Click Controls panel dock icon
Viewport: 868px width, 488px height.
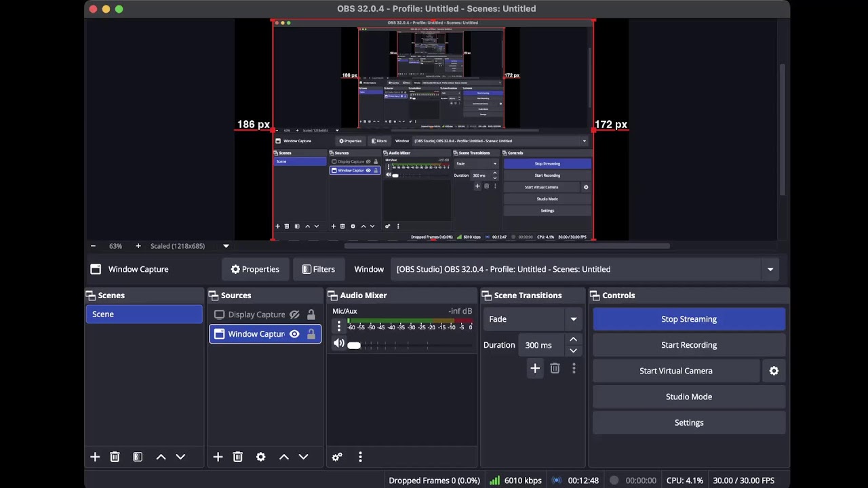coord(595,296)
